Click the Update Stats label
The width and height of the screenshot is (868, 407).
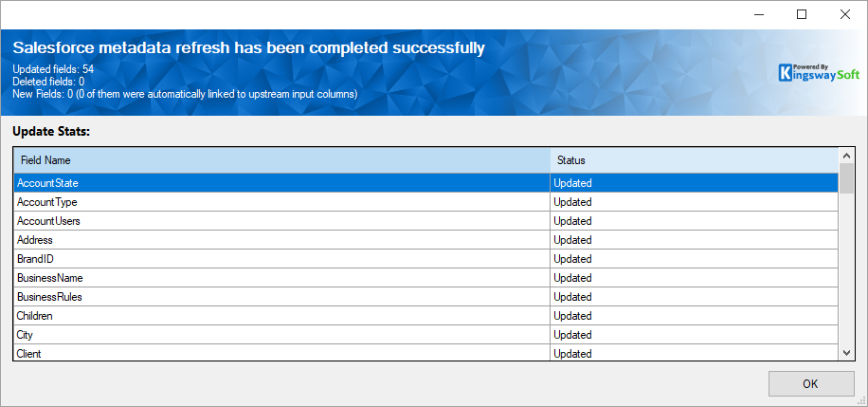point(51,132)
